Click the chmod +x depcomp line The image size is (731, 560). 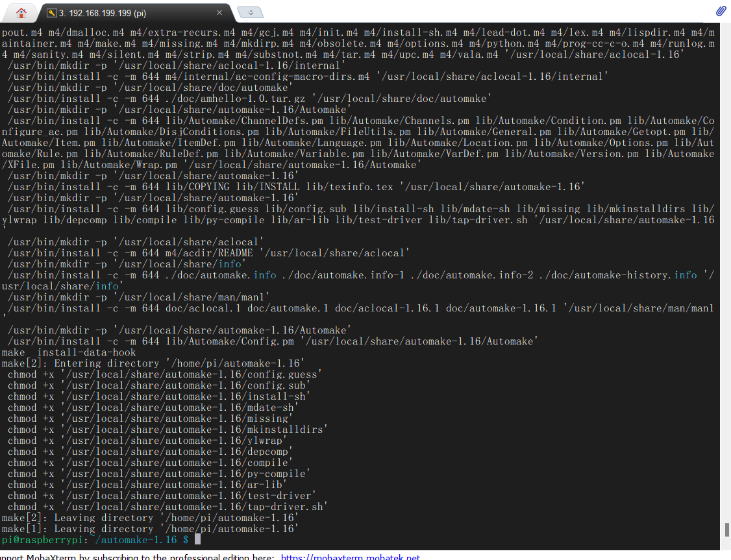[150, 452]
